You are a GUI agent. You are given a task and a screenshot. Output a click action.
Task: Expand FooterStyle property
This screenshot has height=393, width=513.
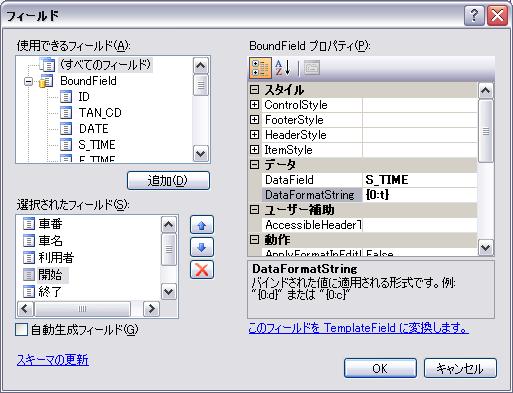click(254, 119)
